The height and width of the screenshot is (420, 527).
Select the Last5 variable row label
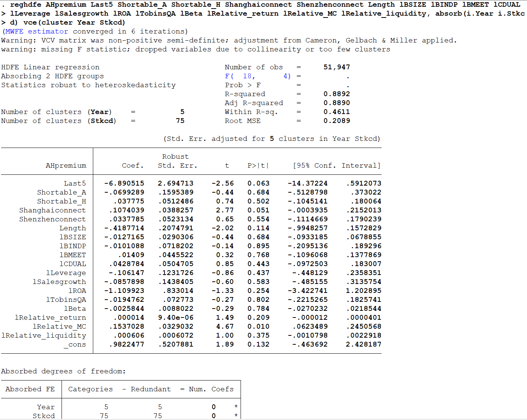pyautogui.click(x=75, y=183)
